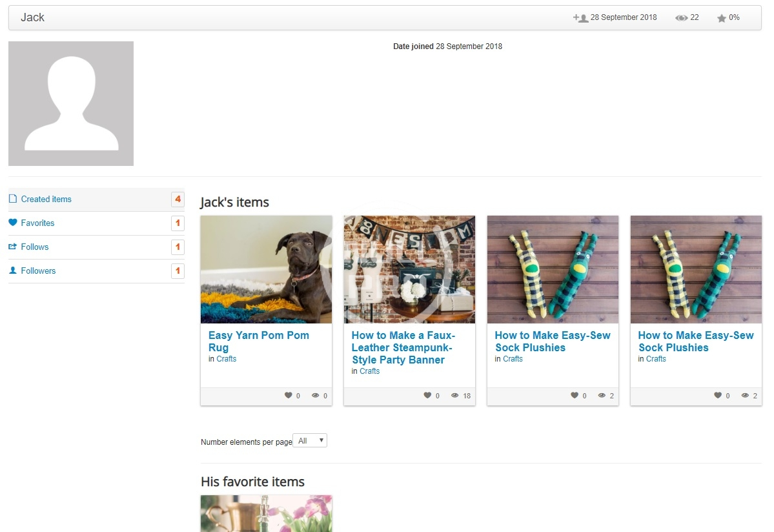This screenshot has height=532, width=774.
Task: Open the Number elements per page dropdown
Action: tap(310, 441)
